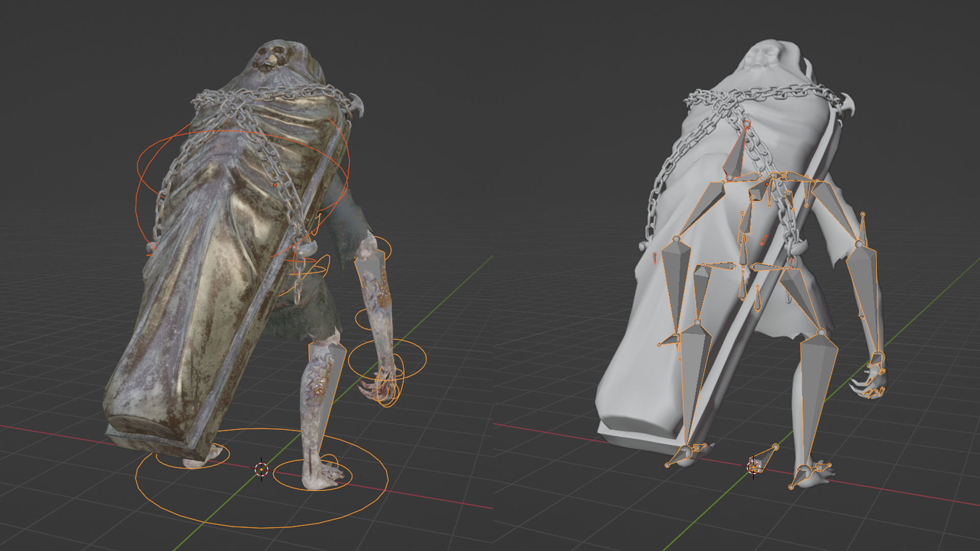Select the root bone at the gray model's origin

point(764,457)
